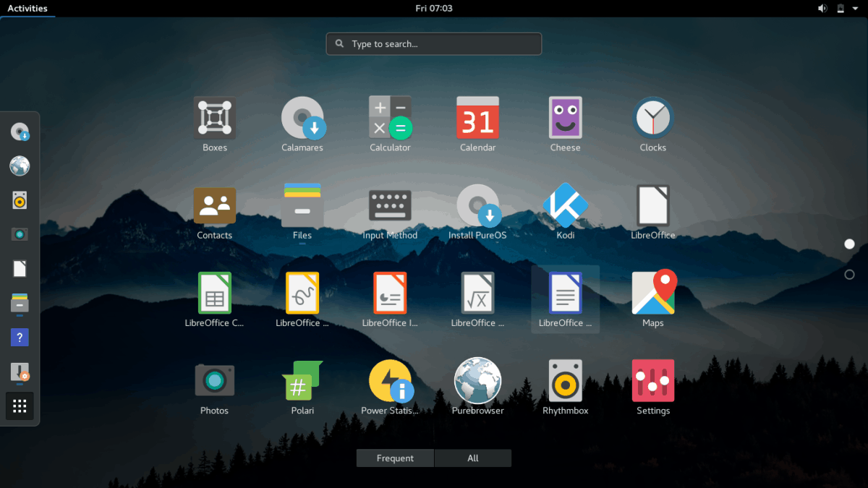This screenshot has height=488, width=868.
Task: Open the Settings app icon
Action: tap(653, 380)
